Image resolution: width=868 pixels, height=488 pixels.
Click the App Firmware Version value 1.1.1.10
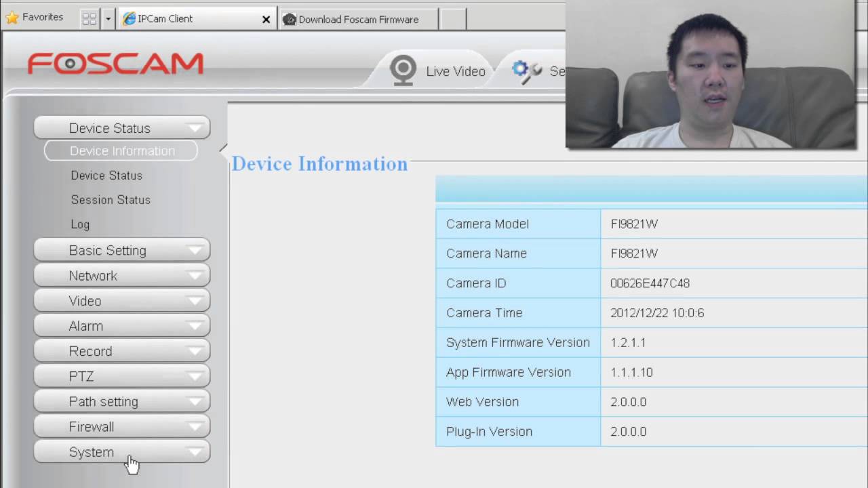631,373
